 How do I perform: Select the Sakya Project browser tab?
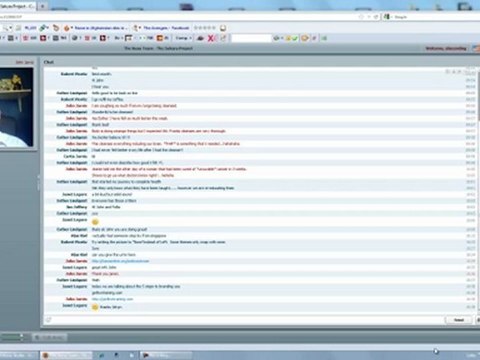point(17,6)
